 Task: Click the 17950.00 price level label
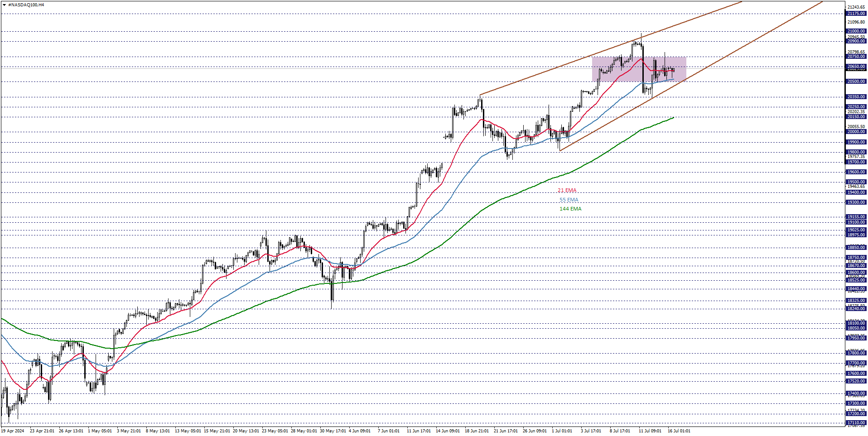pyautogui.click(x=856, y=338)
